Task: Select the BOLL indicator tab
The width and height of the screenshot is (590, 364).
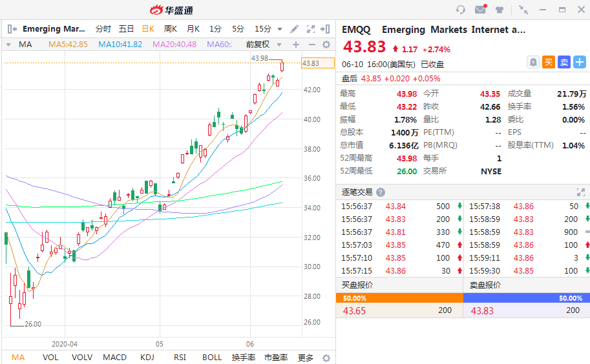Action: (x=212, y=358)
